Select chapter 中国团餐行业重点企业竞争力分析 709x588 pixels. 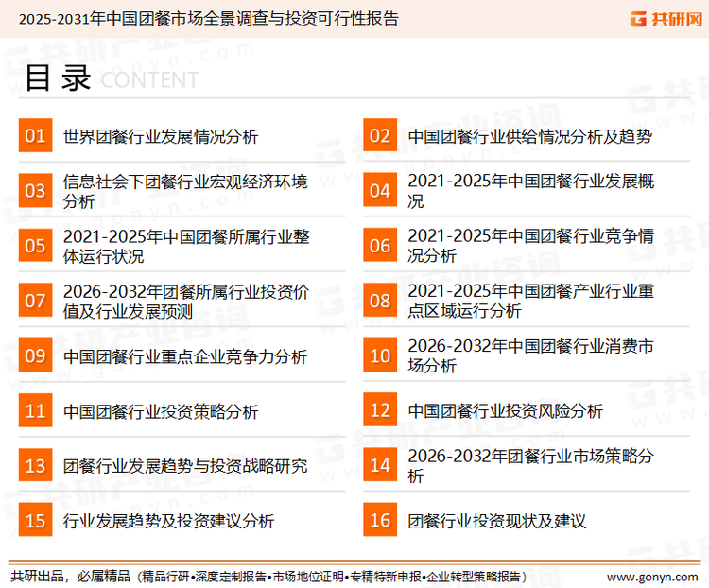coord(185,356)
